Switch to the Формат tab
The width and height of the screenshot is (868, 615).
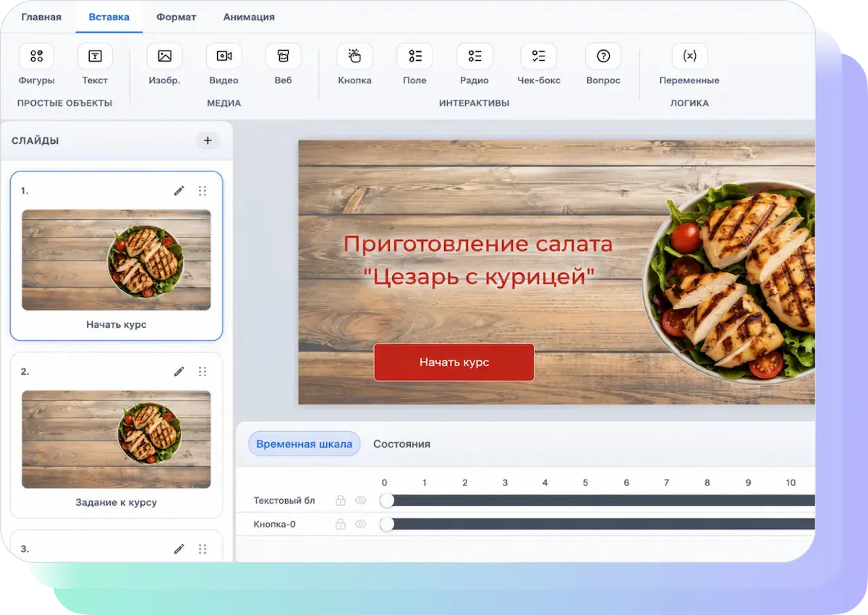[176, 17]
